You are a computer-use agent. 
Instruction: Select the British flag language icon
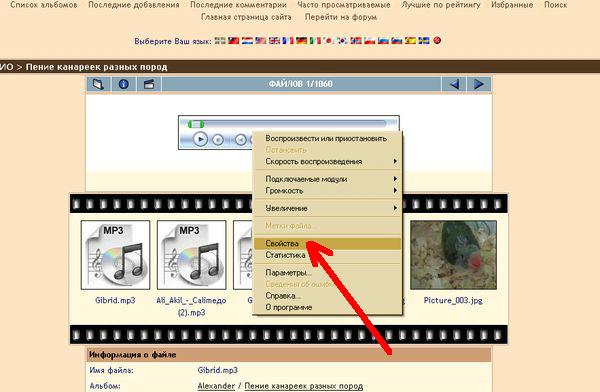click(274, 40)
